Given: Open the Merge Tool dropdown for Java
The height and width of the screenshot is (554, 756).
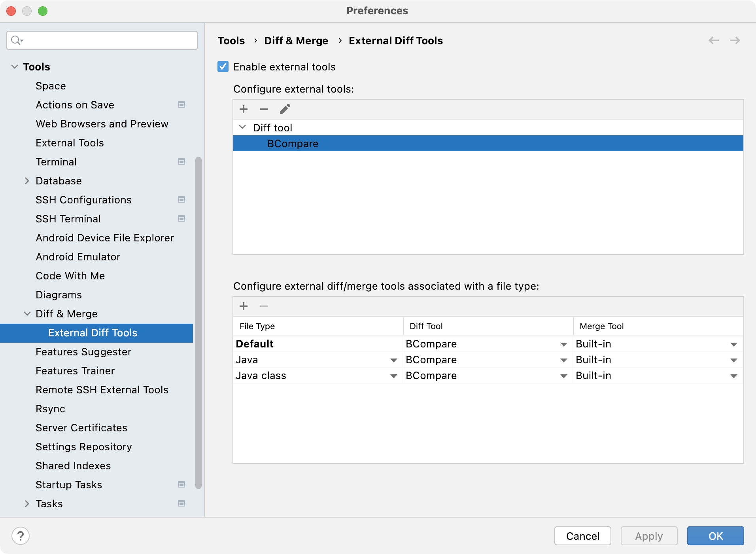Looking at the screenshot, I should [734, 360].
